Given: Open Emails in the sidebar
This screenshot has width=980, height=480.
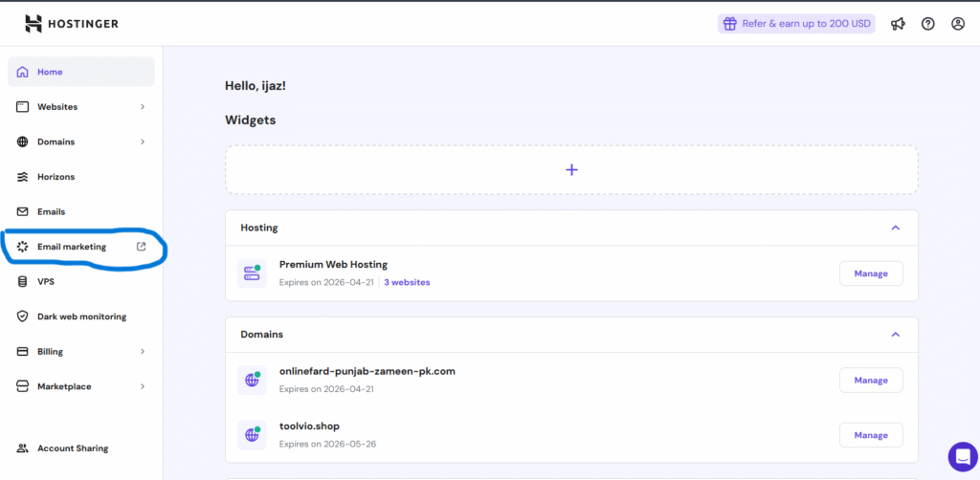Looking at the screenshot, I should 81,211.
